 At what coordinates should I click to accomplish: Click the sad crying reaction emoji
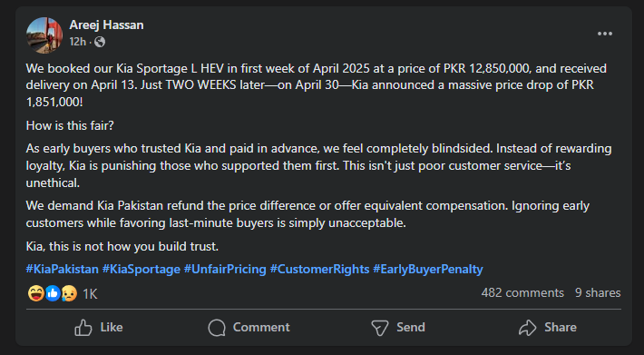tap(69, 293)
